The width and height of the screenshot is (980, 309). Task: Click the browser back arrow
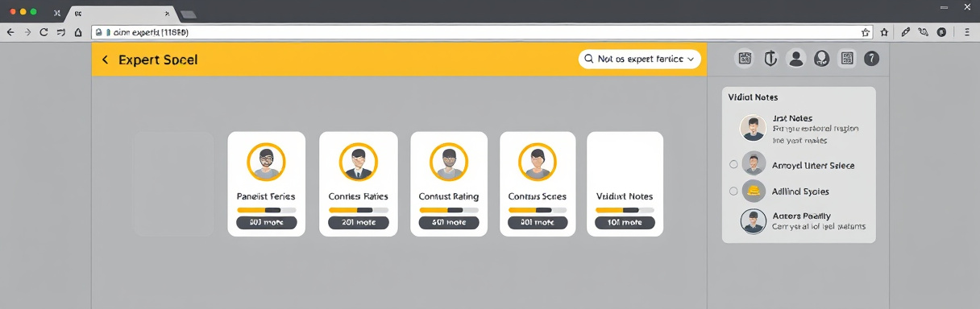click(x=10, y=32)
